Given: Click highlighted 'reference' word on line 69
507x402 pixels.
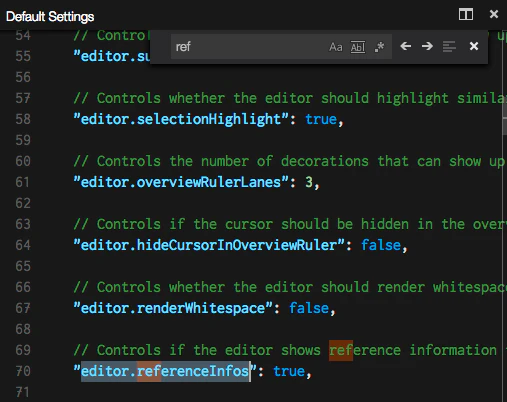Looking at the screenshot, I should click(365, 350).
